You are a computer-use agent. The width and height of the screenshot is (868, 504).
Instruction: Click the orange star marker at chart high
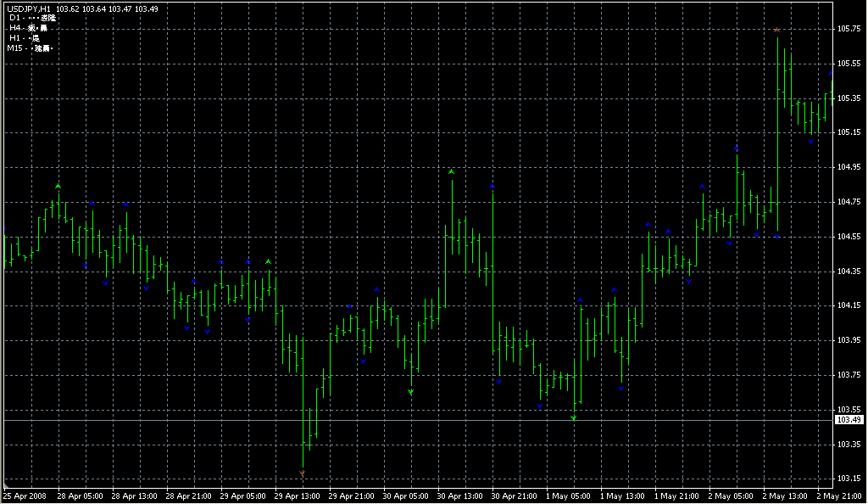[x=777, y=31]
